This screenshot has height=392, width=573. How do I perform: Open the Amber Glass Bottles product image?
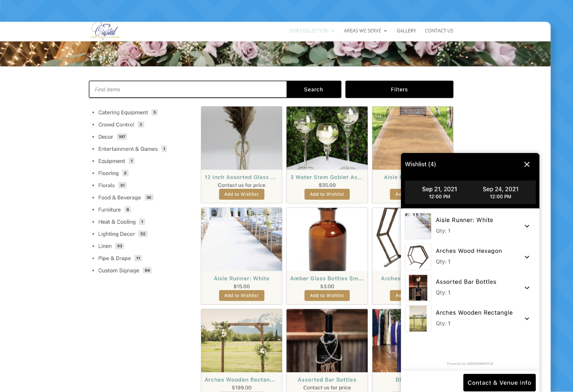[327, 240]
